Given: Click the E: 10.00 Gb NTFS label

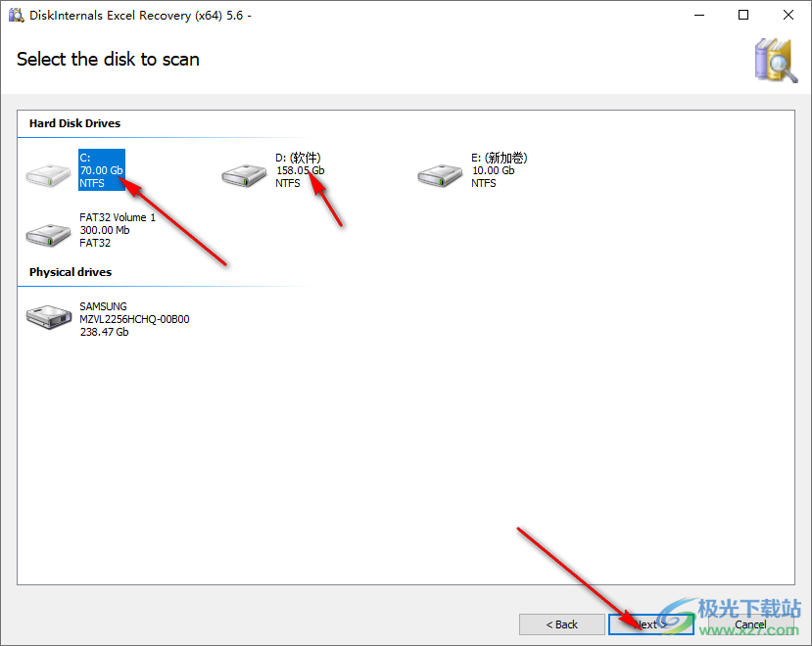Looking at the screenshot, I should [x=500, y=170].
